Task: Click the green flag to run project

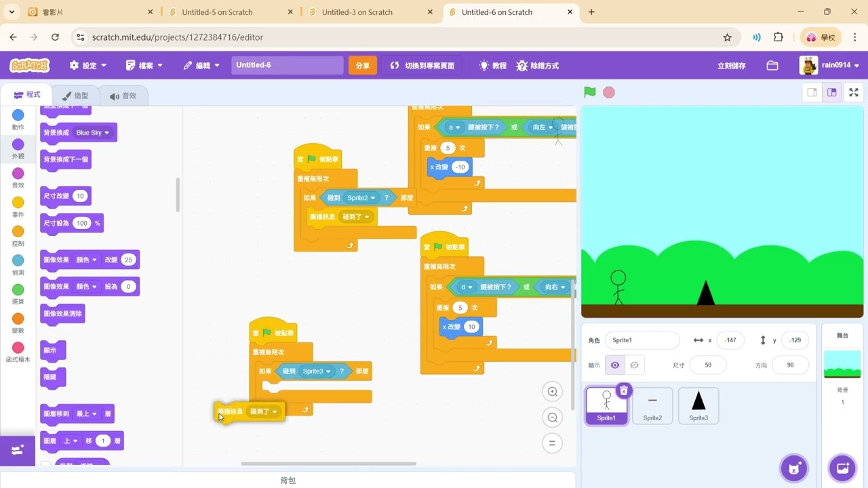Action: coord(590,92)
